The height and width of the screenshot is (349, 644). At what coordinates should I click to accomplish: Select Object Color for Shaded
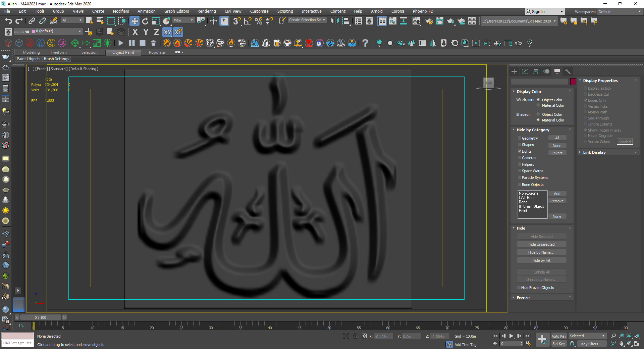click(x=538, y=114)
